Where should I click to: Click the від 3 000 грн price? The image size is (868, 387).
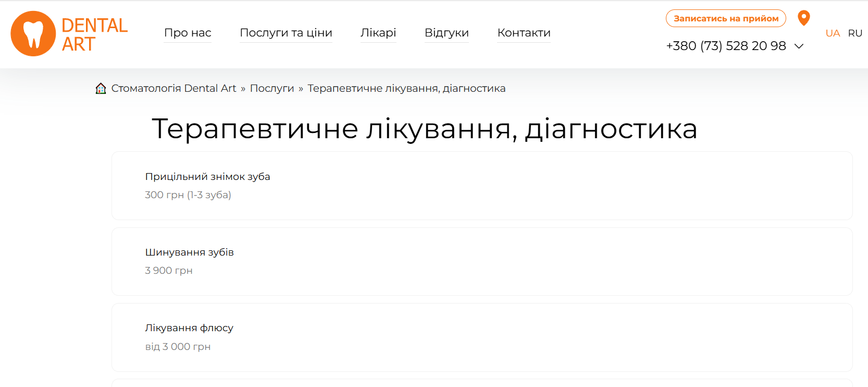[x=178, y=347]
